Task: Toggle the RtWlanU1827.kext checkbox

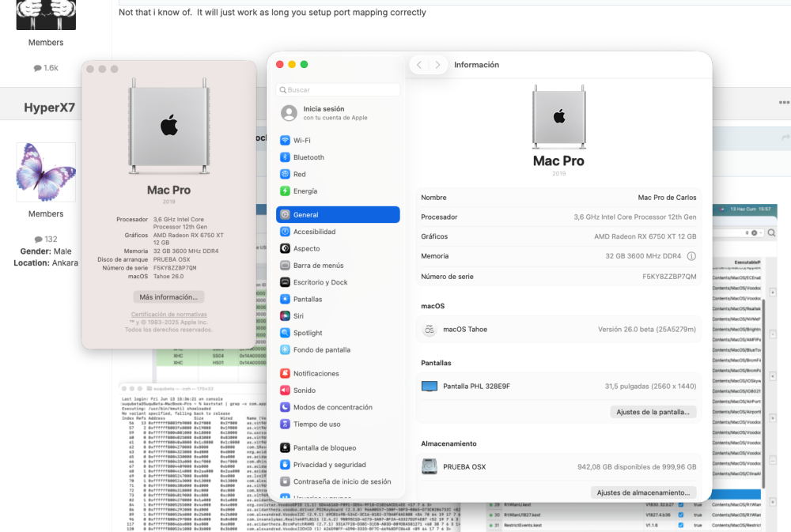Action: tap(680, 515)
